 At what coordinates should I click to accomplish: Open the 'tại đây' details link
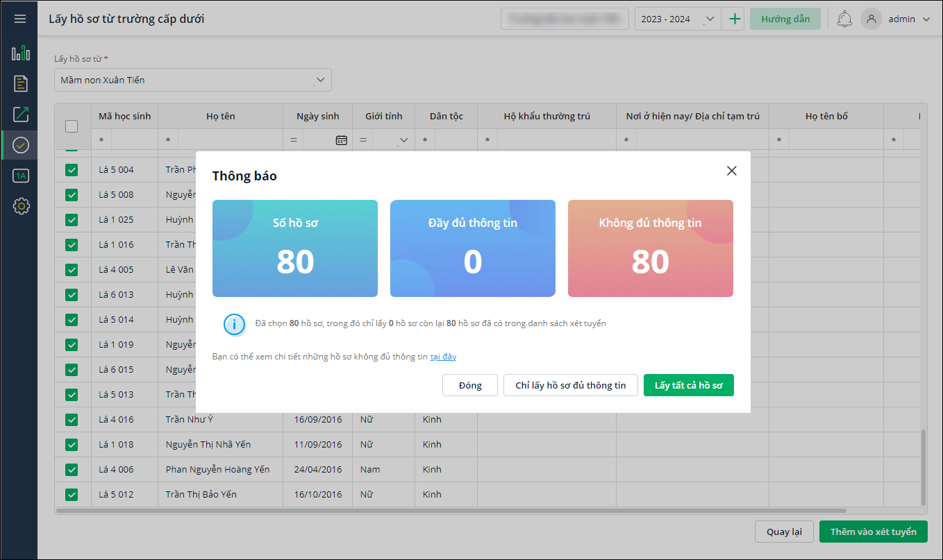tap(443, 357)
